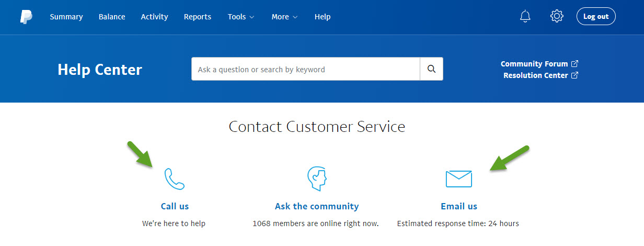Open account settings gear icon

tap(557, 16)
